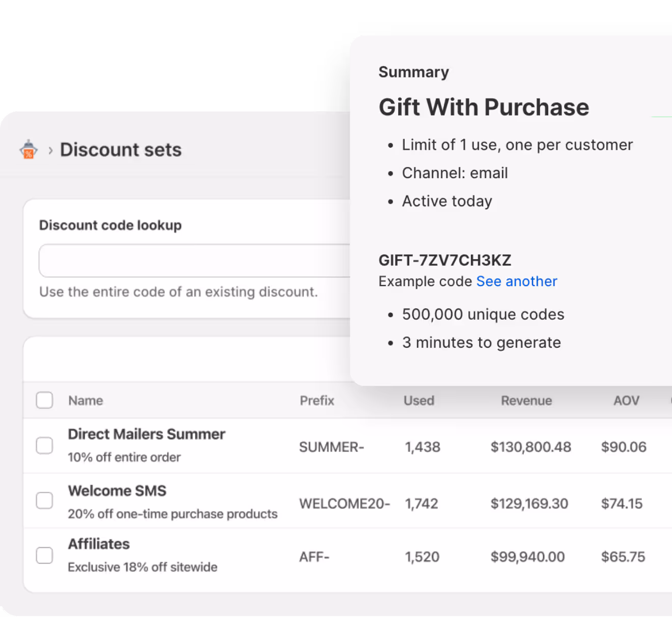Check the Welcome SMS row checkbox
This screenshot has height=617, width=672.
pos(44,500)
